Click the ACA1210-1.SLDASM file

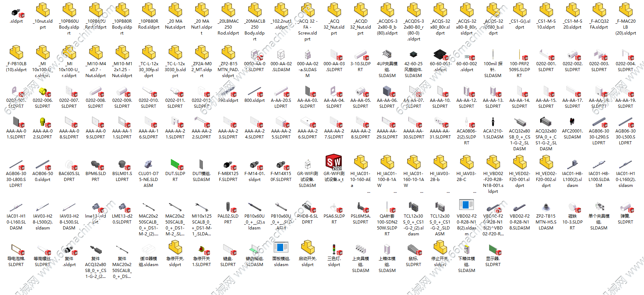[x=493, y=122]
